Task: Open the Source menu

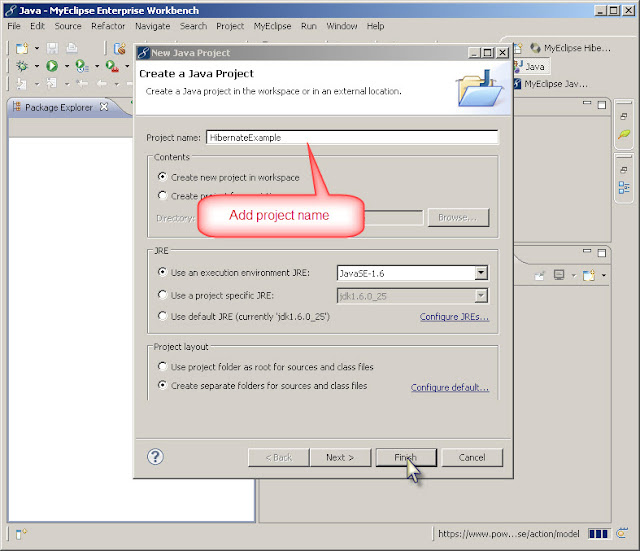Action: [68, 26]
